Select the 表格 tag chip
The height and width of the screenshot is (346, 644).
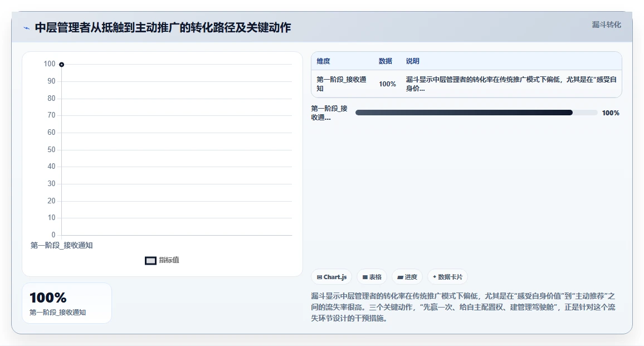tap(372, 277)
